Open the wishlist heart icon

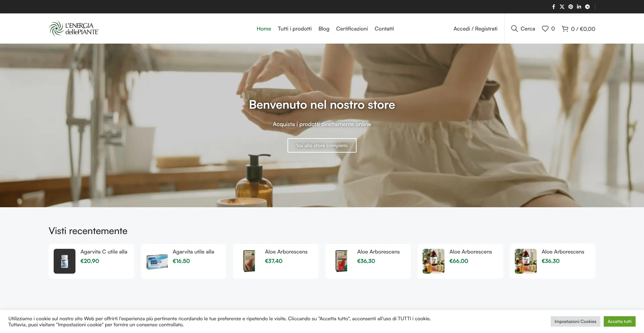(545, 29)
